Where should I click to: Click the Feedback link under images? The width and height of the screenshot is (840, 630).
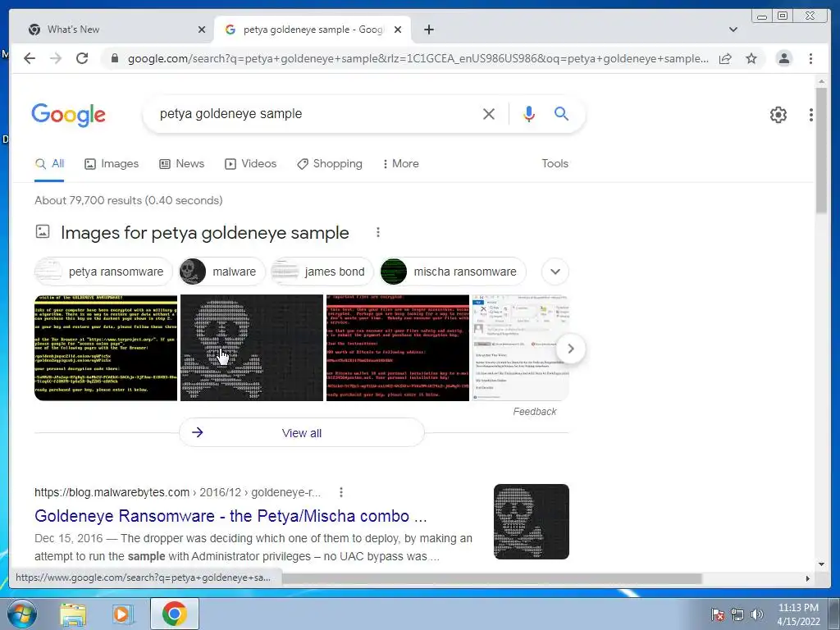[x=534, y=412]
